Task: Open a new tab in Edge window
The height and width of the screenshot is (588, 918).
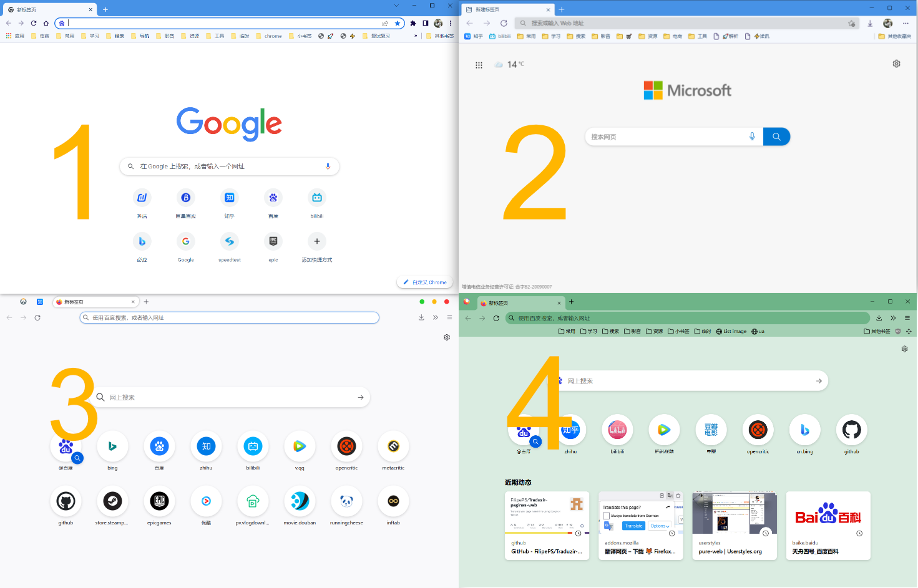Action: click(x=561, y=10)
